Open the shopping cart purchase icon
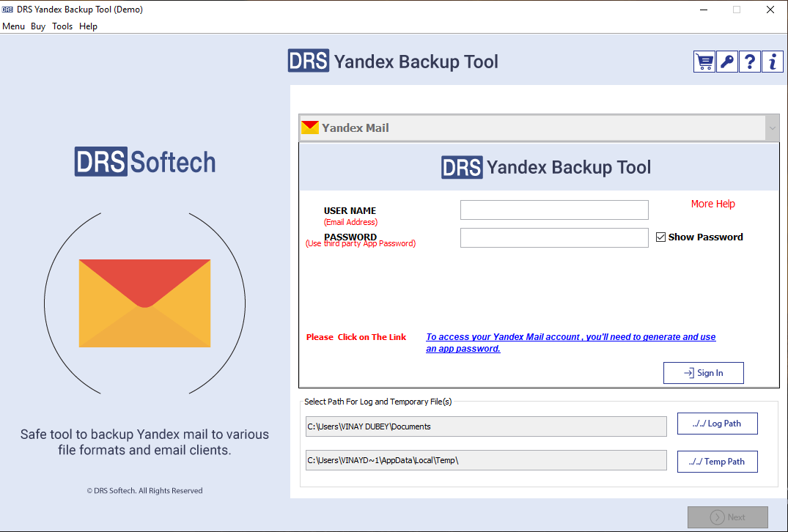Image resolution: width=788 pixels, height=532 pixels. tap(704, 62)
